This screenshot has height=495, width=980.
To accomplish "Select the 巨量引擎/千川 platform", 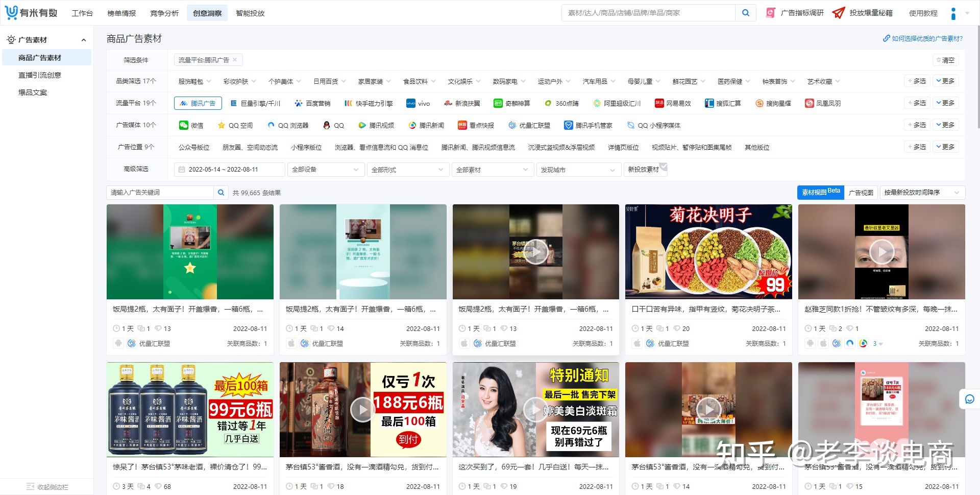I will coord(255,103).
